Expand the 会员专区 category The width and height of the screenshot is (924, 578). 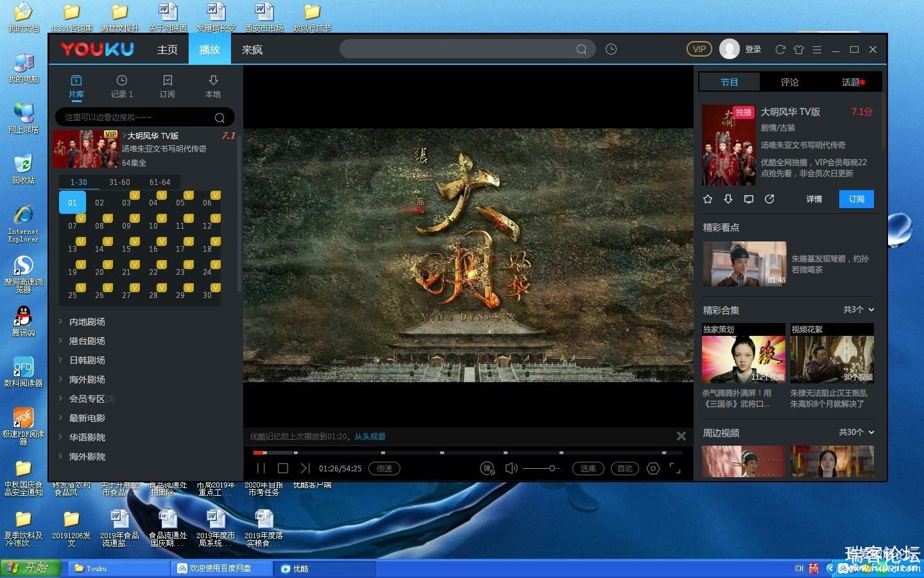click(87, 399)
